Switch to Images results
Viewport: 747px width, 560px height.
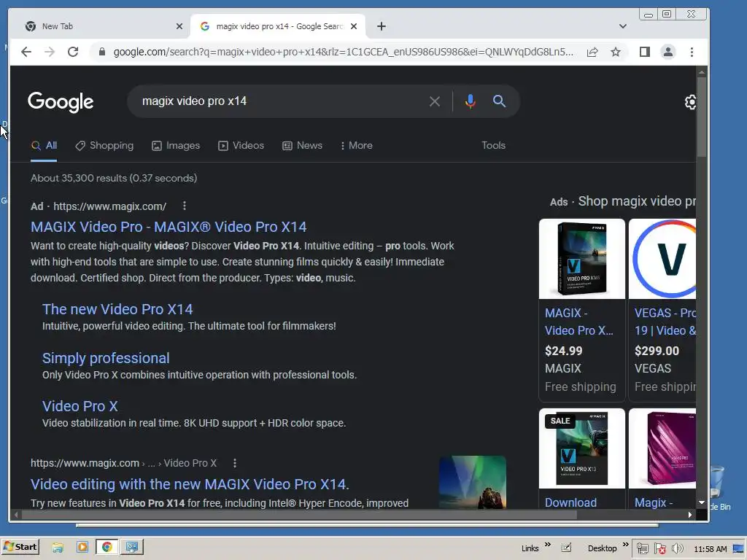pyautogui.click(x=176, y=146)
